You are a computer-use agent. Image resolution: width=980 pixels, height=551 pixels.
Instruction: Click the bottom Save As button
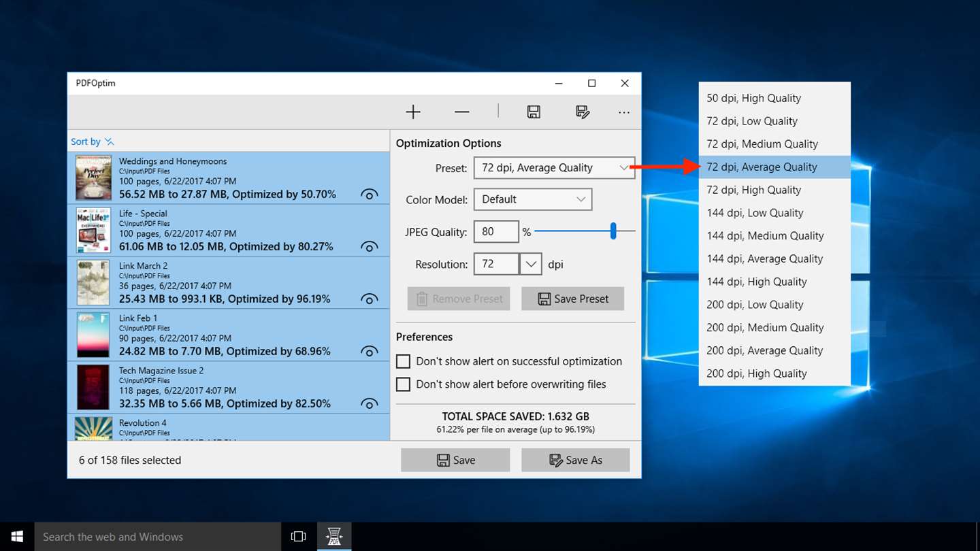click(576, 460)
